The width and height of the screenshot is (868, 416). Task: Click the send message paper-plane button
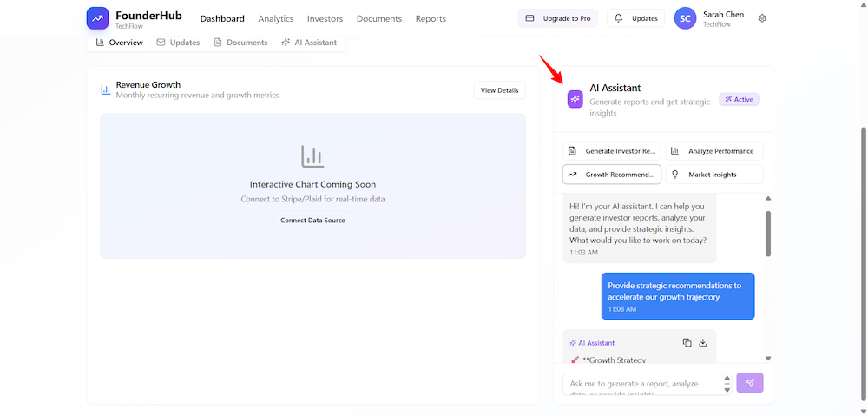pyautogui.click(x=750, y=383)
